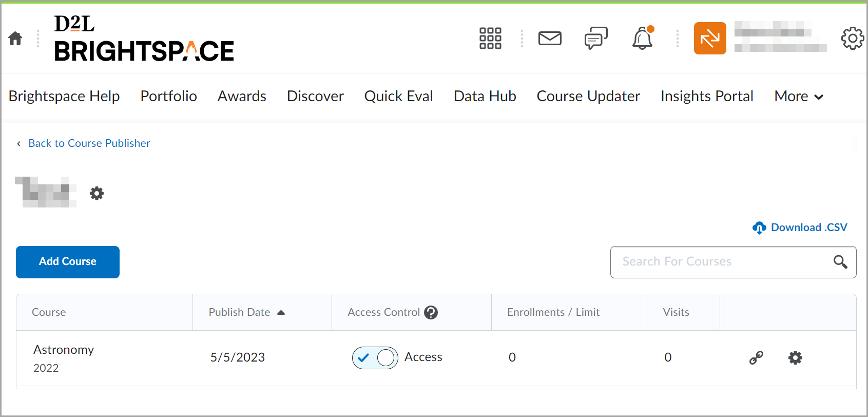868x417 pixels.
Task: Click the Add Course button
Action: click(68, 262)
